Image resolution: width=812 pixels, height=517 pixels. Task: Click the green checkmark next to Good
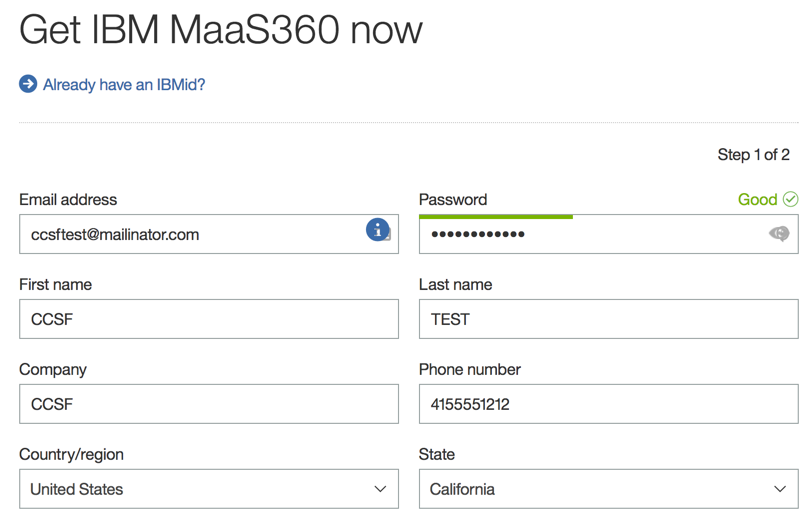click(790, 199)
